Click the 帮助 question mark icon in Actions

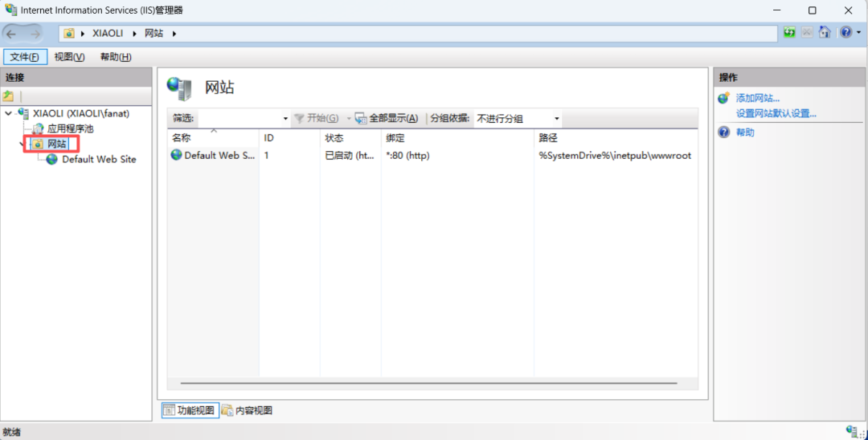(723, 132)
